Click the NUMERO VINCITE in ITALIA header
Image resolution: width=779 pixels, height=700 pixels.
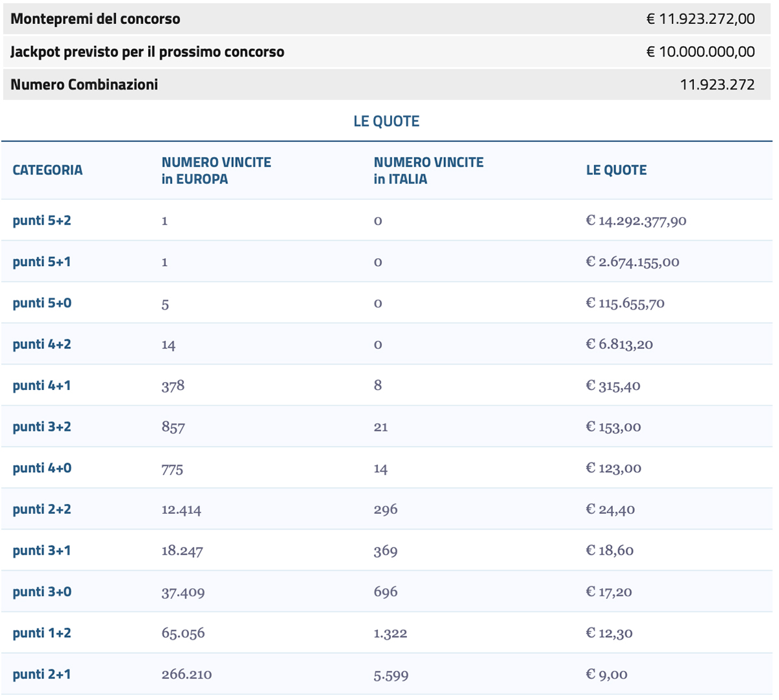click(x=428, y=170)
